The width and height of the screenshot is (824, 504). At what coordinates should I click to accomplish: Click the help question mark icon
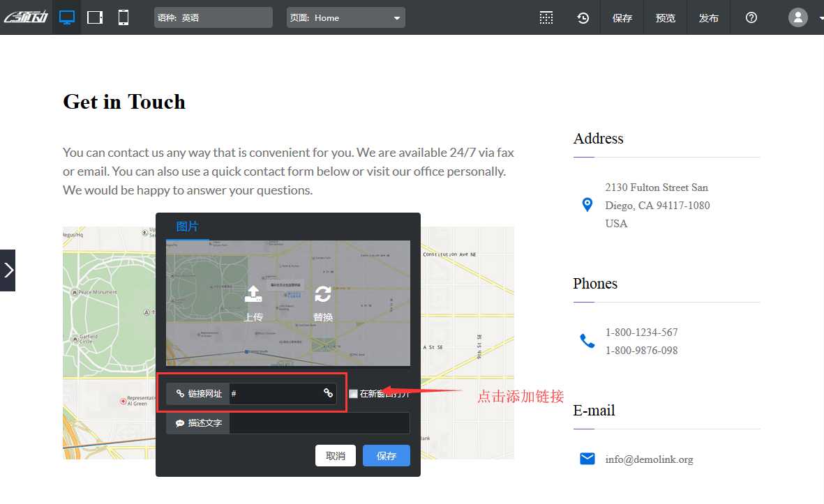click(751, 17)
